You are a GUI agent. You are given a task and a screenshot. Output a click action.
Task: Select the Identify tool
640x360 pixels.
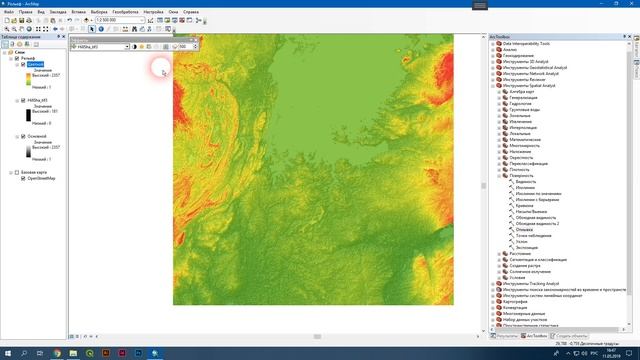click(x=101, y=29)
